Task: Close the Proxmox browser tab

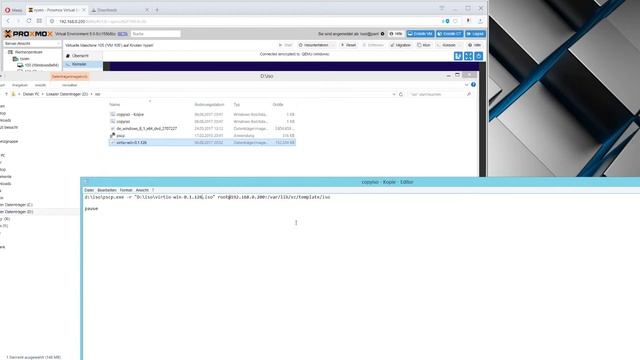Action: click(84, 10)
